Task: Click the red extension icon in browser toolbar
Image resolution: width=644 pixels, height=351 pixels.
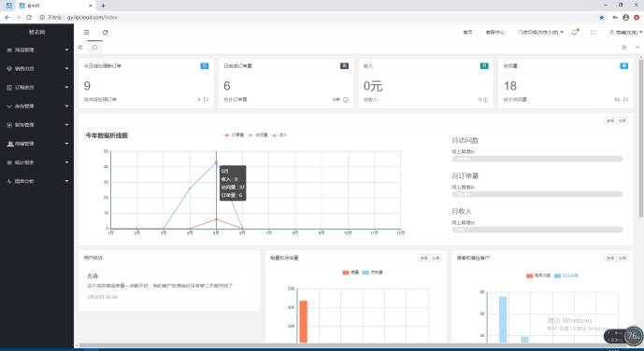Action: point(637,17)
